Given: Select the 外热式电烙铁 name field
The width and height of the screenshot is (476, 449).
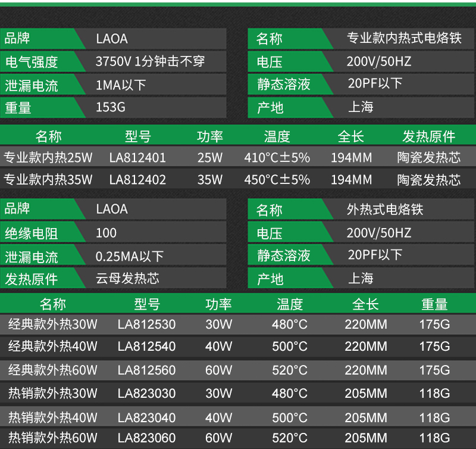Looking at the screenshot, I should pyautogui.click(x=385, y=210).
